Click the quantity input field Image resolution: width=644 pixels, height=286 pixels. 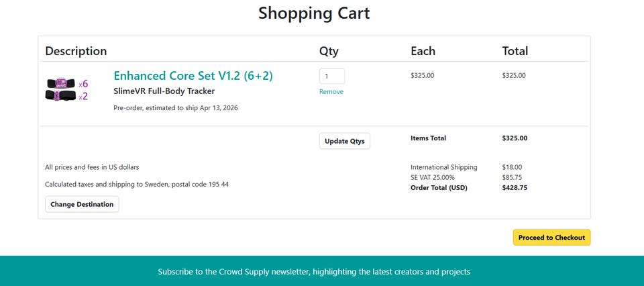coord(331,77)
